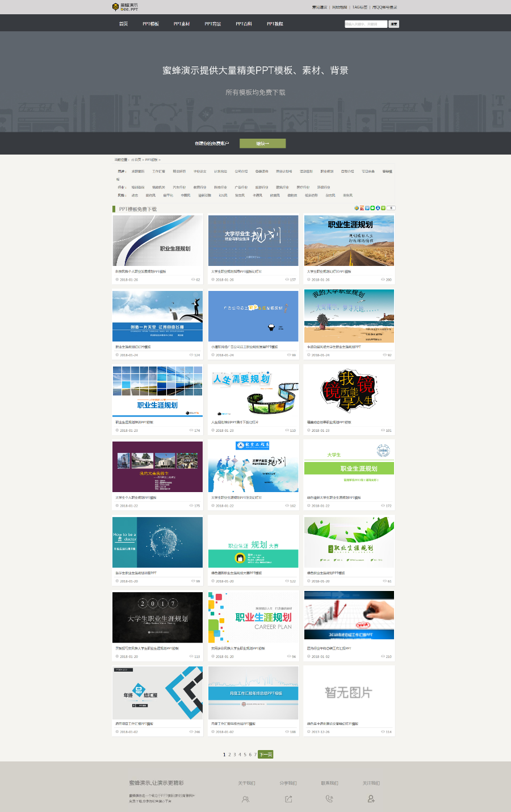Open the 年终总结汇报 geometric thumbnail
The image size is (511, 812).
(x=158, y=693)
